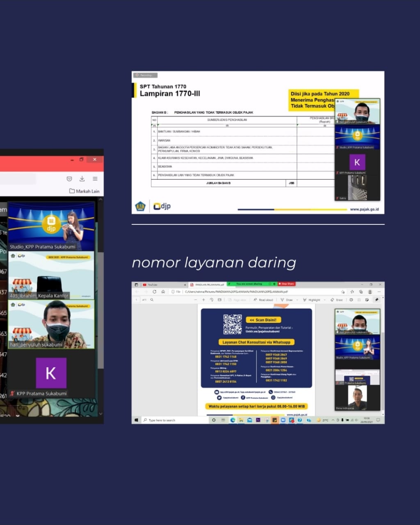Screen dimensions: 420x525
Task: Click the KPP Pratama Sukabumi avatar tile
Action: 51,373
